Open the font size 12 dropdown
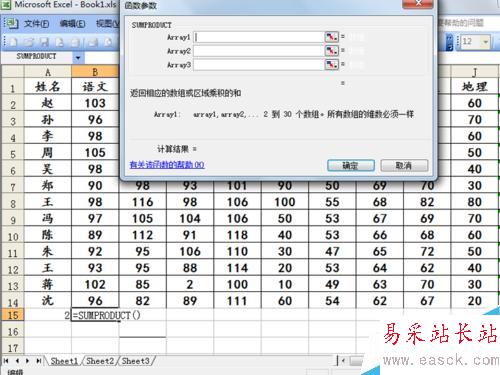The width and height of the screenshot is (500, 375). point(486,42)
